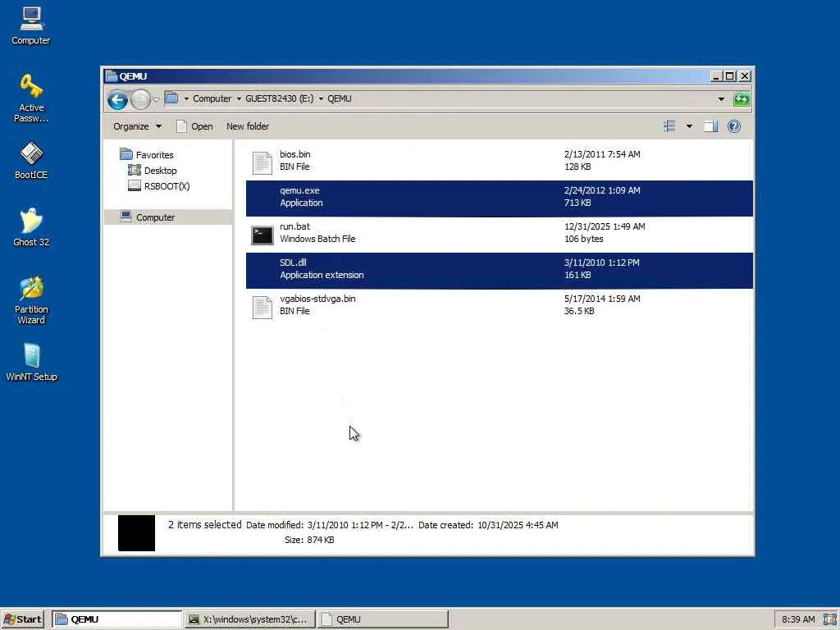
Task: Click the Date created value in details pane
Action: tap(518, 525)
